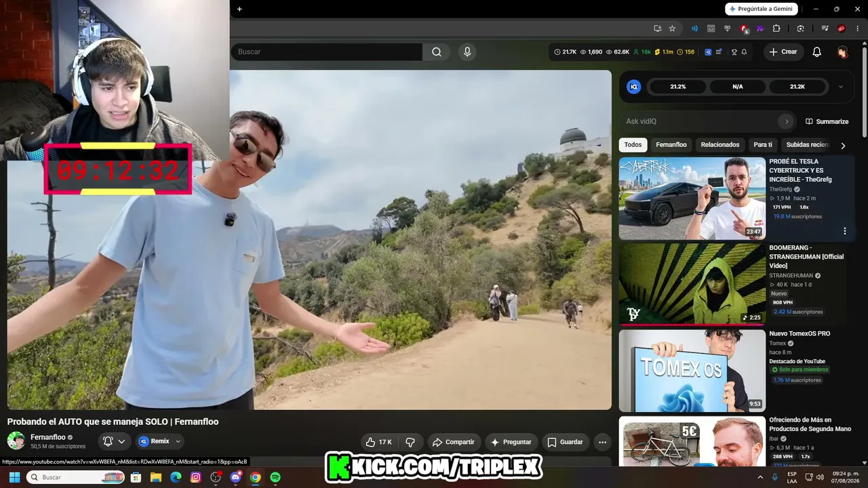The image size is (868, 488).
Task: Open File Explorer from the taskbar
Action: [x=156, y=477]
